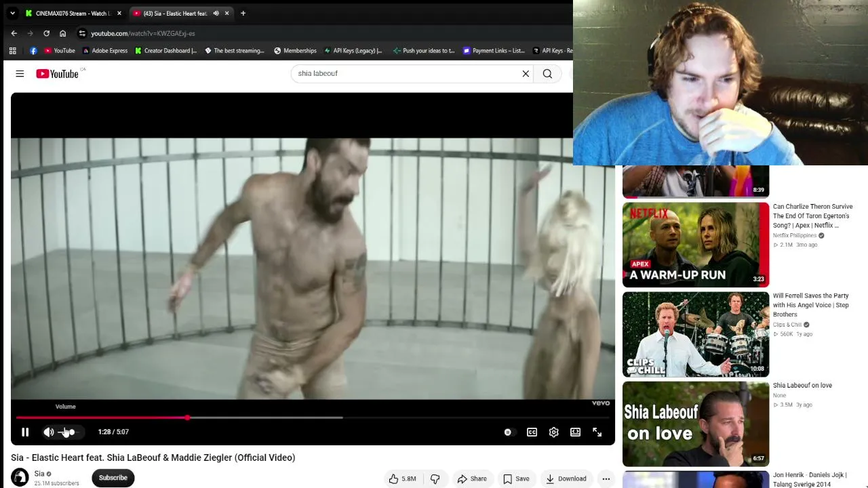868x488 pixels.
Task: View site information icon in address bar
Action: tap(82, 33)
